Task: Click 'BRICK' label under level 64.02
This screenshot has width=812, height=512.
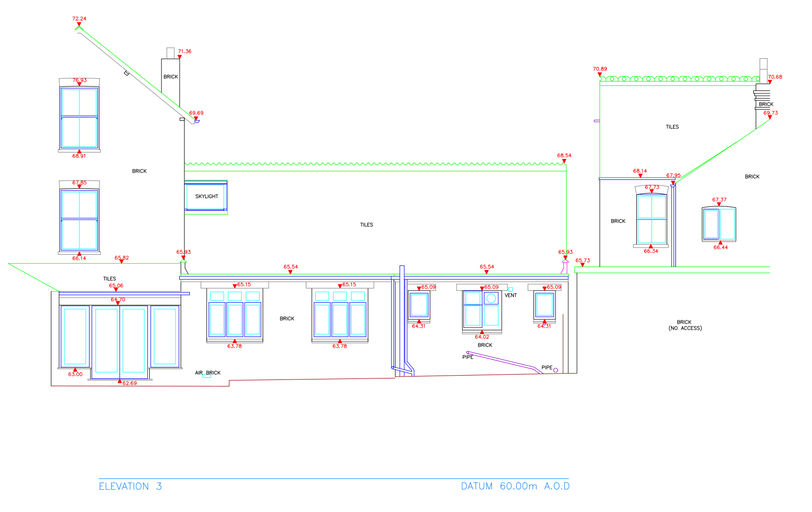Action: pos(485,345)
